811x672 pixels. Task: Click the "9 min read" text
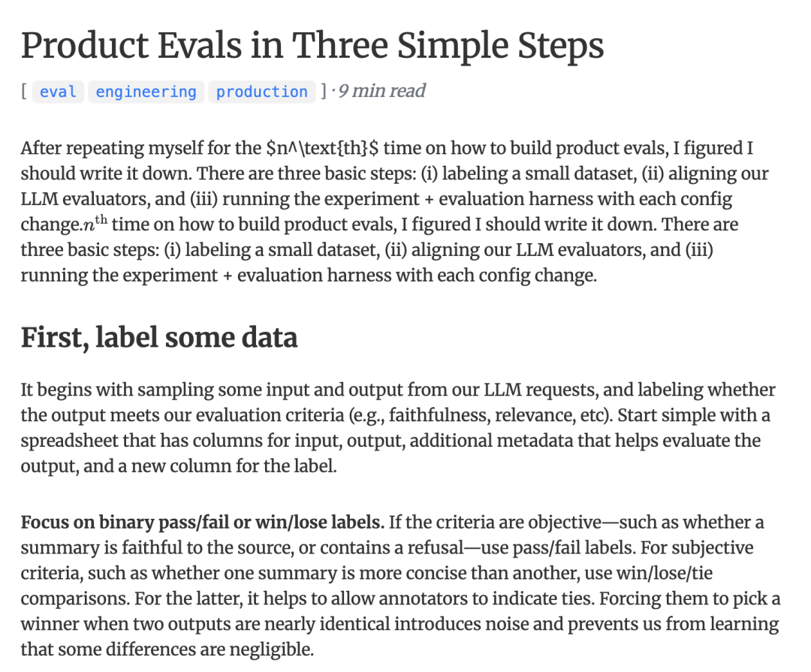381,91
